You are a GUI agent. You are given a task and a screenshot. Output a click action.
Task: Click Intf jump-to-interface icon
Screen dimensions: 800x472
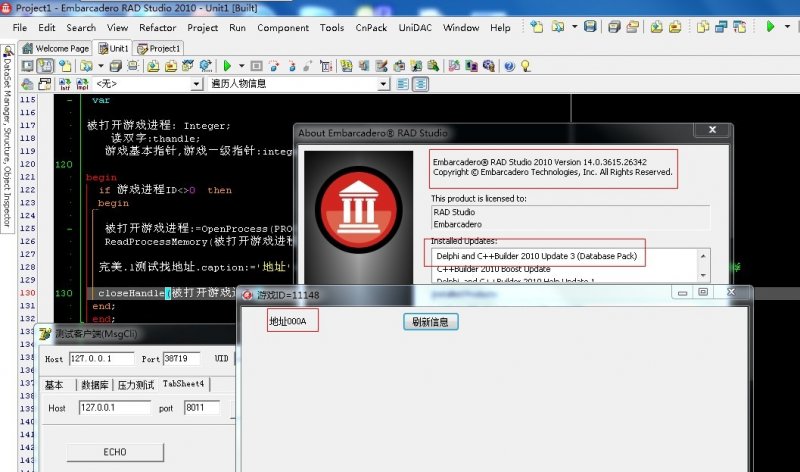pyautogui.click(x=64, y=84)
